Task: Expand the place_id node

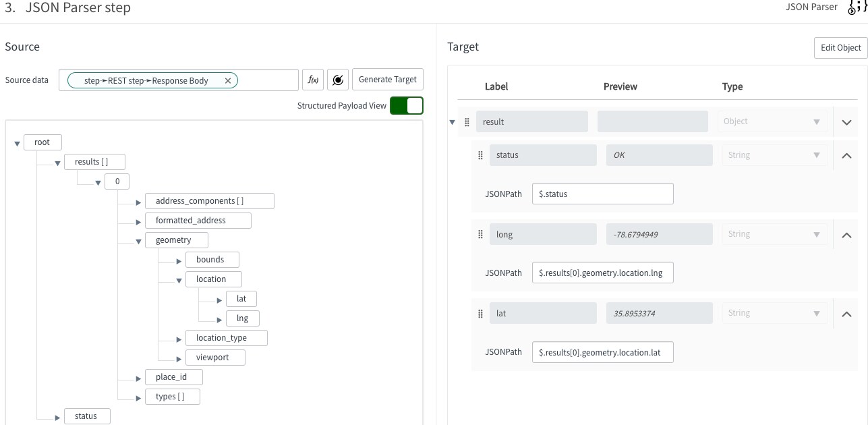Action: point(138,378)
